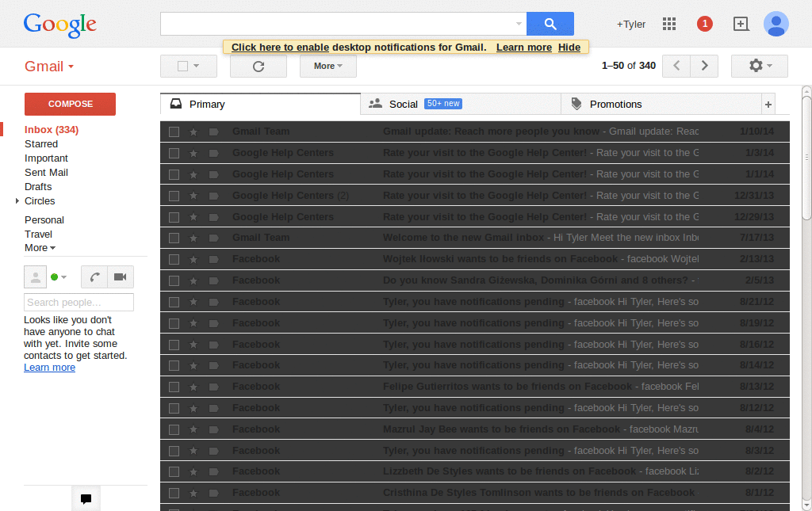Click the blue search magnifier button
Viewport: 812px width, 511px height.
click(550, 24)
